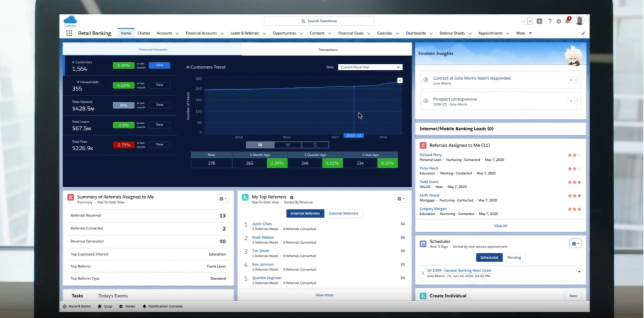Click the Create Individual icon

(423, 296)
